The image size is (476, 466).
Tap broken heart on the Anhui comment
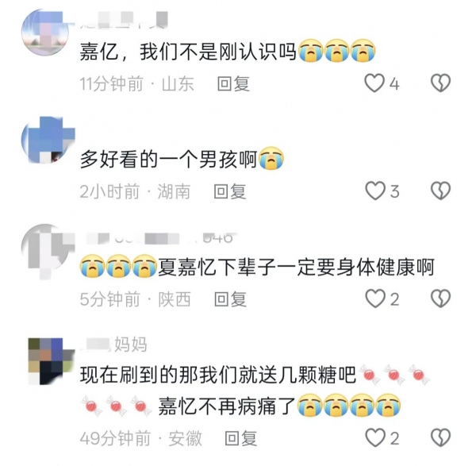pos(441,437)
